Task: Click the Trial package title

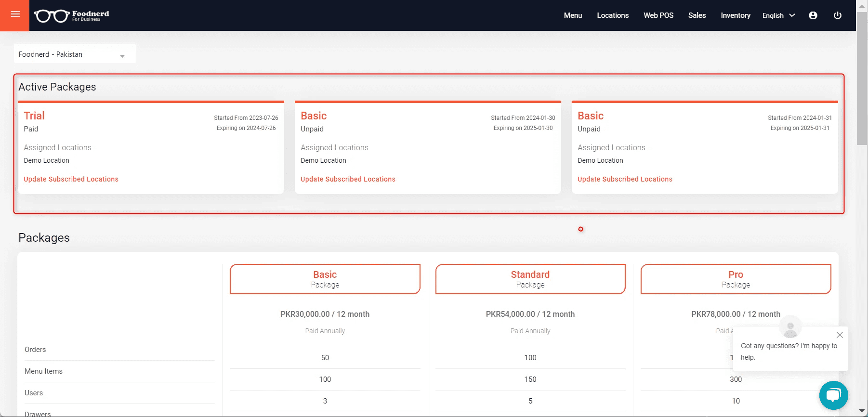Action: coord(34,116)
